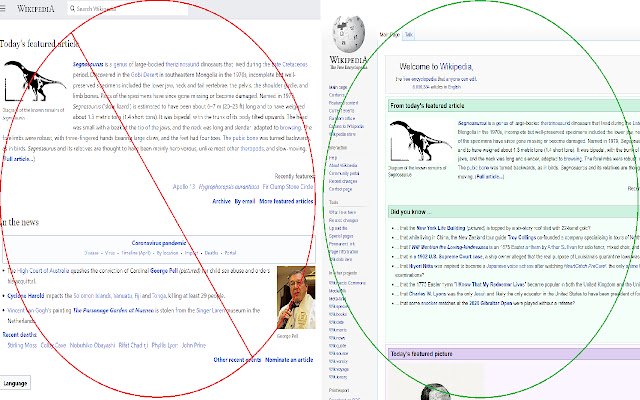Open the 2020 Gibraltar Open link
The width and height of the screenshot is (640, 400).
(x=491, y=303)
